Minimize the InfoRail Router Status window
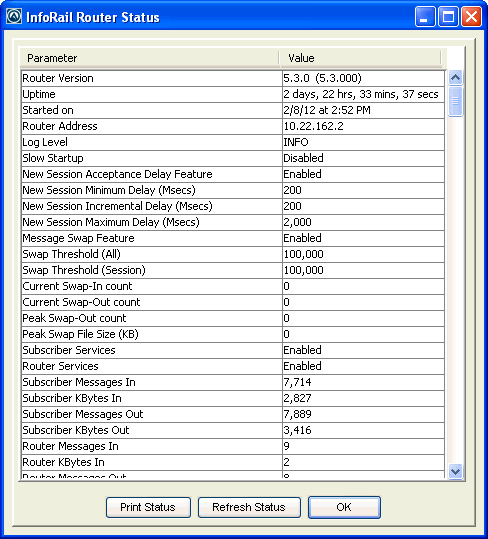 (x=425, y=16)
